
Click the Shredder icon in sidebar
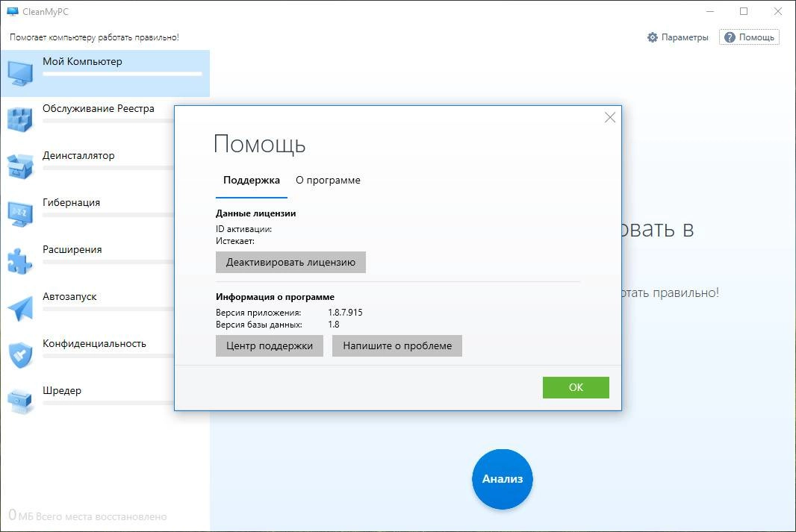point(20,401)
